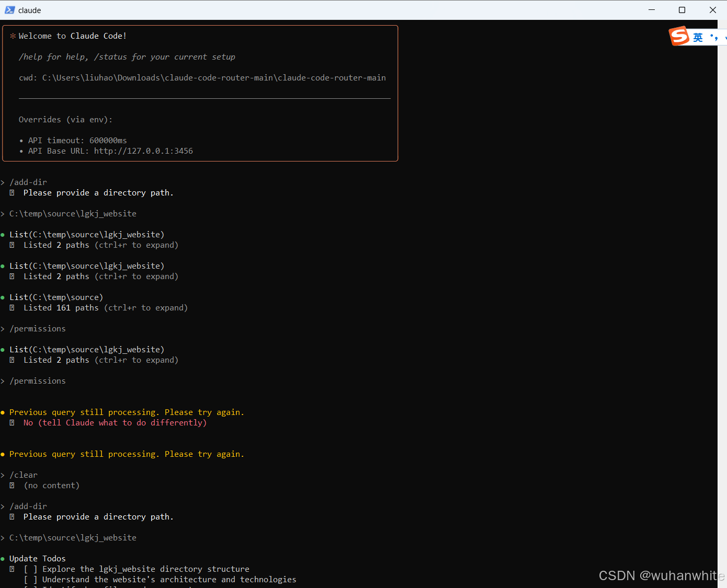Toggle 'Understand the website's architecture' todo checkbox
The image size is (727, 588).
[x=30, y=580]
